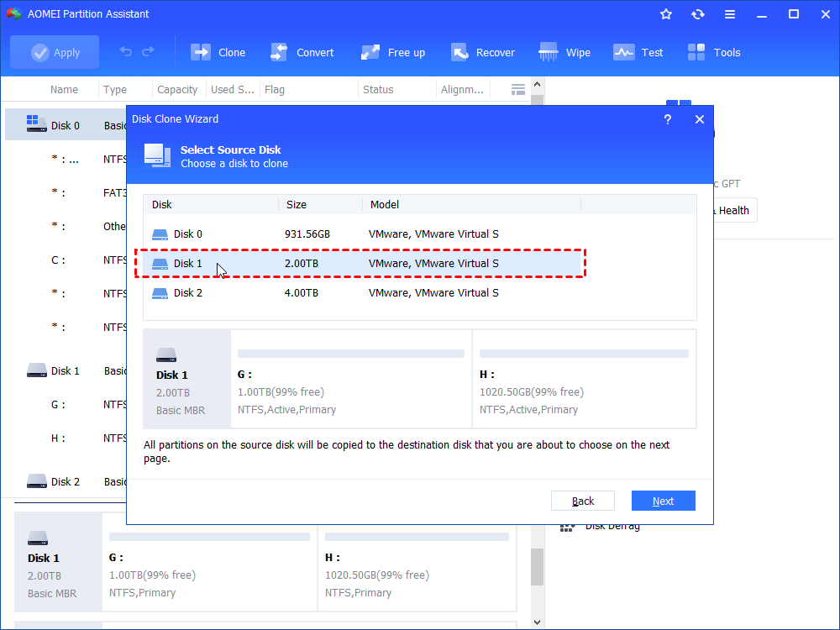This screenshot has width=840, height=630.
Task: Click the 931.56GB size cell of Disk 0
Action: click(307, 234)
